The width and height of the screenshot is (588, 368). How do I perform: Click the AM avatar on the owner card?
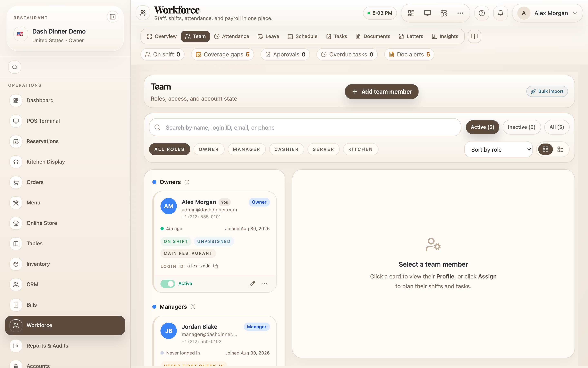coord(169,206)
